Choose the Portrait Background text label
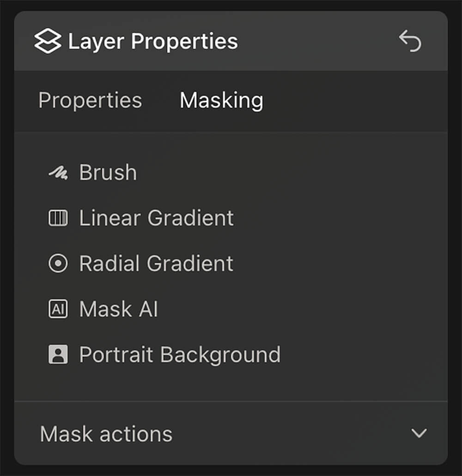The width and height of the screenshot is (462, 476). coord(180,355)
